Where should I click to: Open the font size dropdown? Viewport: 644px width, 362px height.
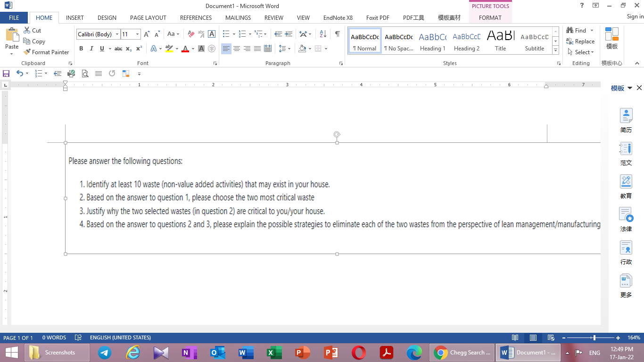pyautogui.click(x=137, y=34)
